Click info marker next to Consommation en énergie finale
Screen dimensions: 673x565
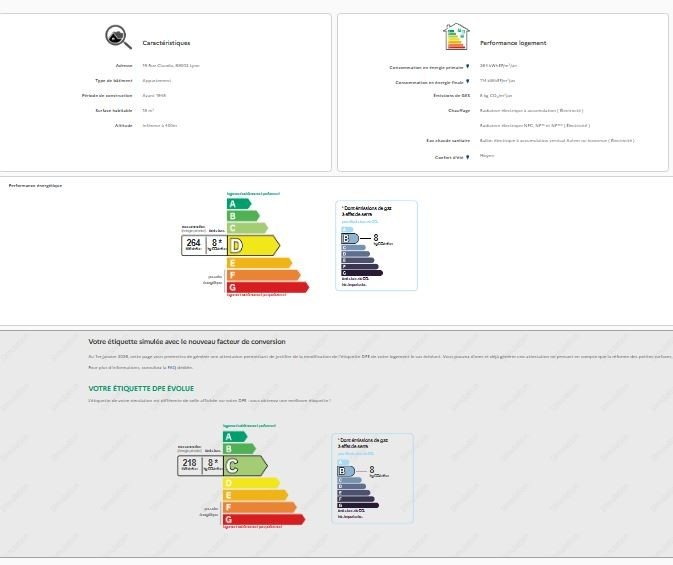(x=467, y=82)
